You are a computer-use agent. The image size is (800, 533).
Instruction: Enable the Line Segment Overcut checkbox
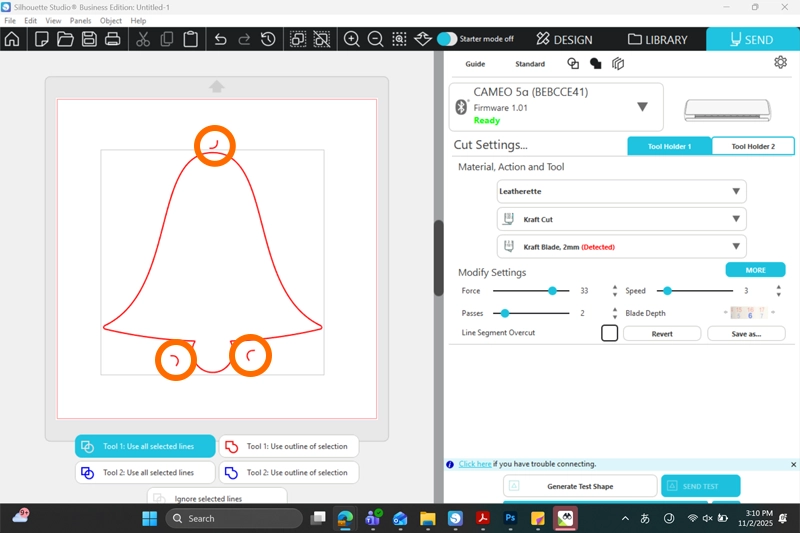click(x=609, y=333)
